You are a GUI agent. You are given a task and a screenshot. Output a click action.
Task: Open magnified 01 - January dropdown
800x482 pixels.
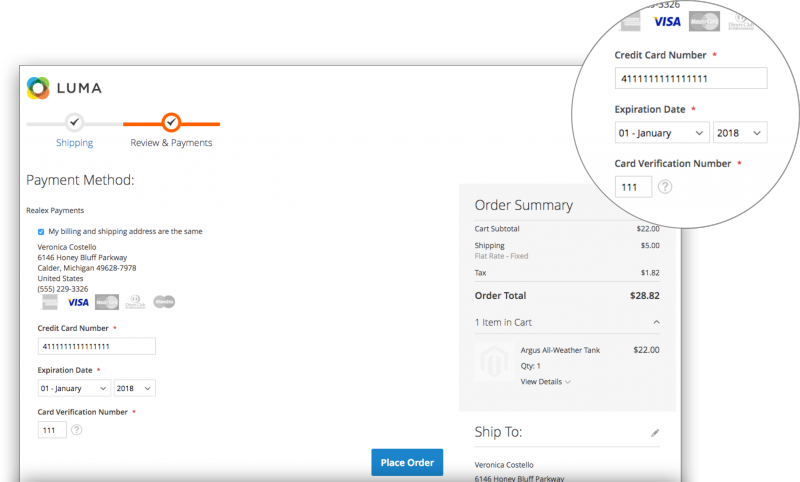(x=662, y=133)
